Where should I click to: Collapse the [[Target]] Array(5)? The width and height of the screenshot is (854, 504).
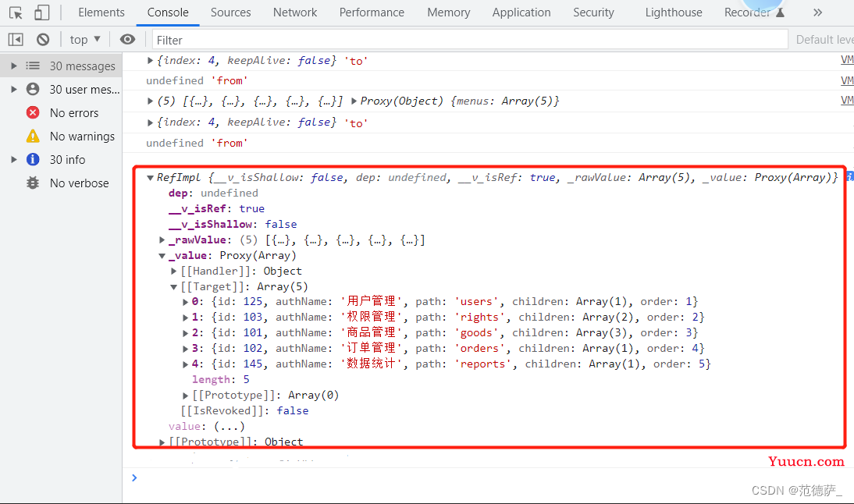174,287
